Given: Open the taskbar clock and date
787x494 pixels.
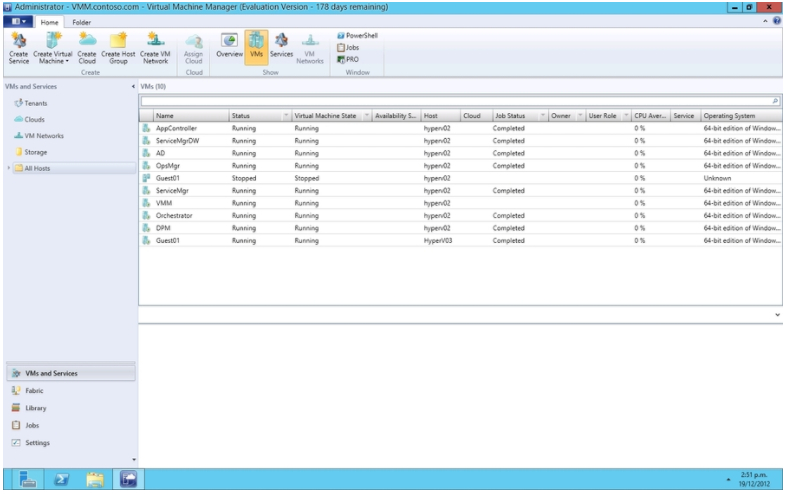Looking at the screenshot, I should tap(754, 479).
